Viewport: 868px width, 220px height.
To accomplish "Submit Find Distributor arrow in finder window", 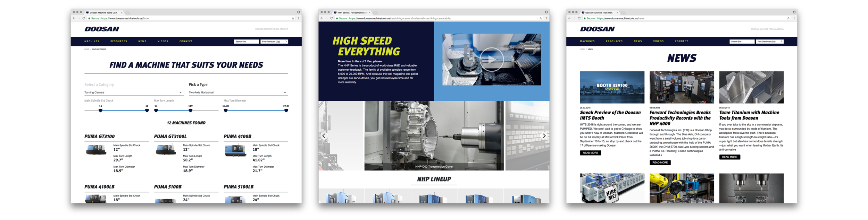I will (x=286, y=42).
